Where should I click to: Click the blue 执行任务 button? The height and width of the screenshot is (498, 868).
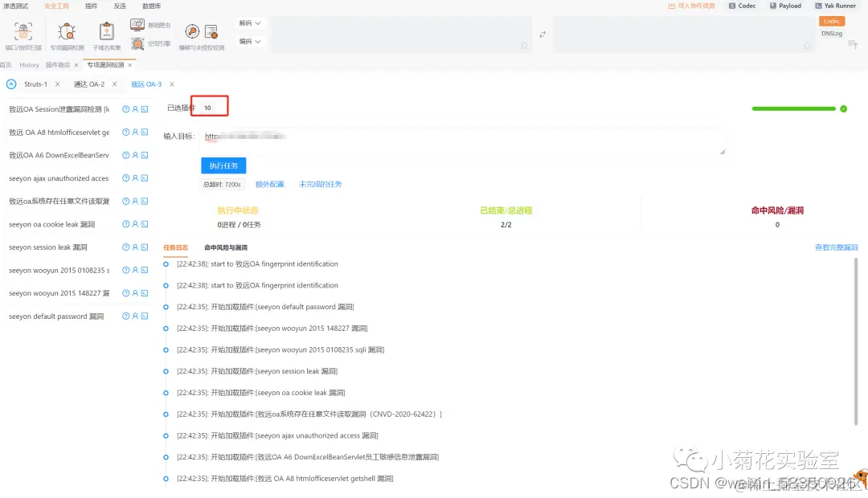tap(223, 165)
